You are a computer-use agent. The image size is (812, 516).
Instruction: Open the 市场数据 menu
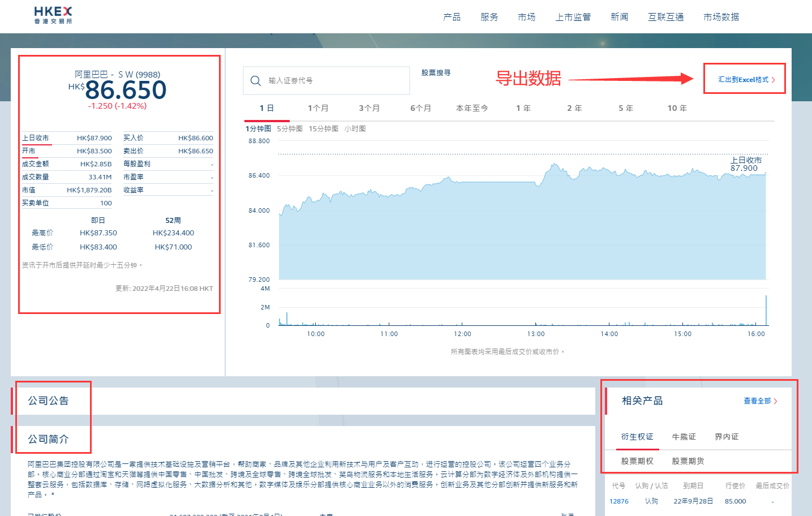(x=721, y=17)
